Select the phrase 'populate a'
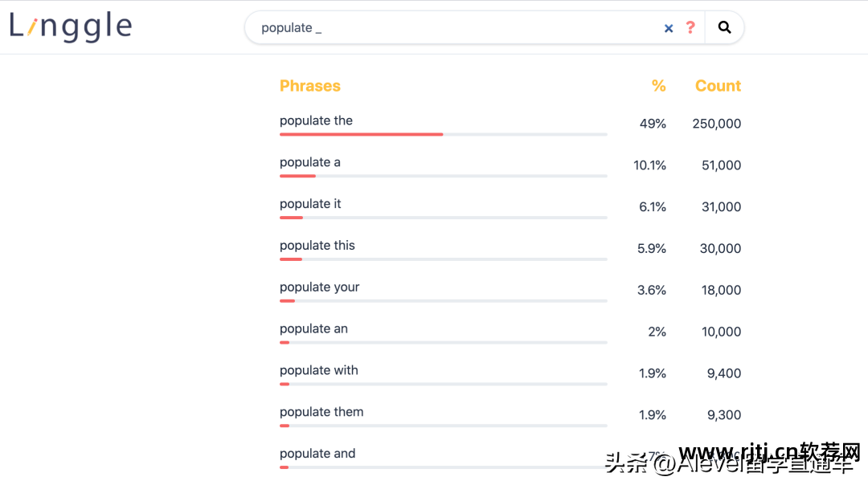 309,162
